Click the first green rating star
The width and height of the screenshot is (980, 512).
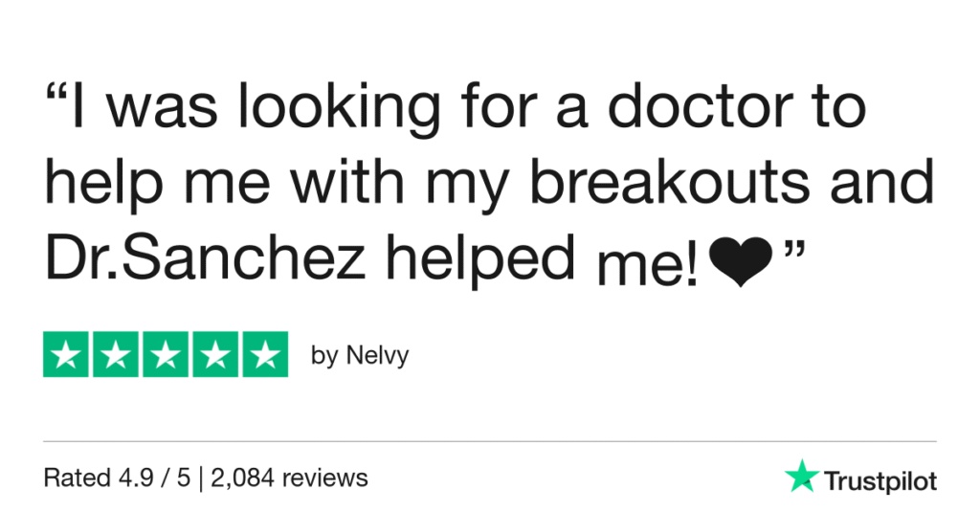(67, 355)
